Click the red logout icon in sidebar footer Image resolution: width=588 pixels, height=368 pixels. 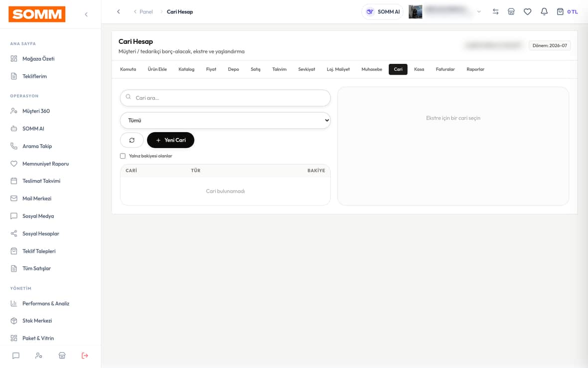(x=85, y=355)
